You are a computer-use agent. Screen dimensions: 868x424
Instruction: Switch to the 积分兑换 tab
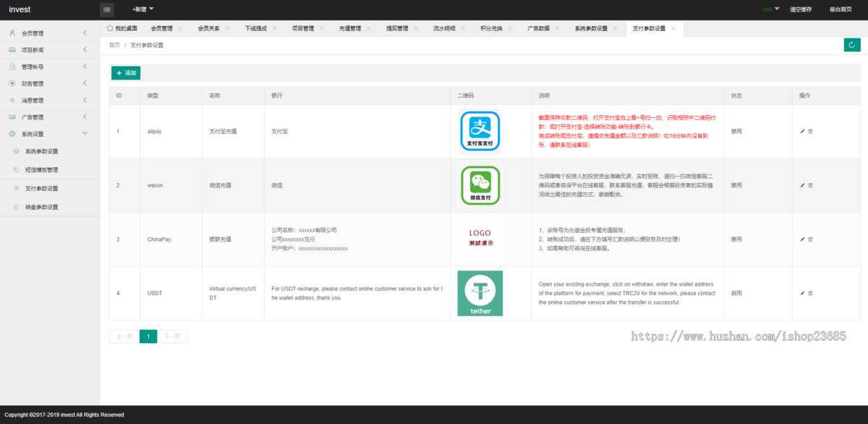[491, 28]
